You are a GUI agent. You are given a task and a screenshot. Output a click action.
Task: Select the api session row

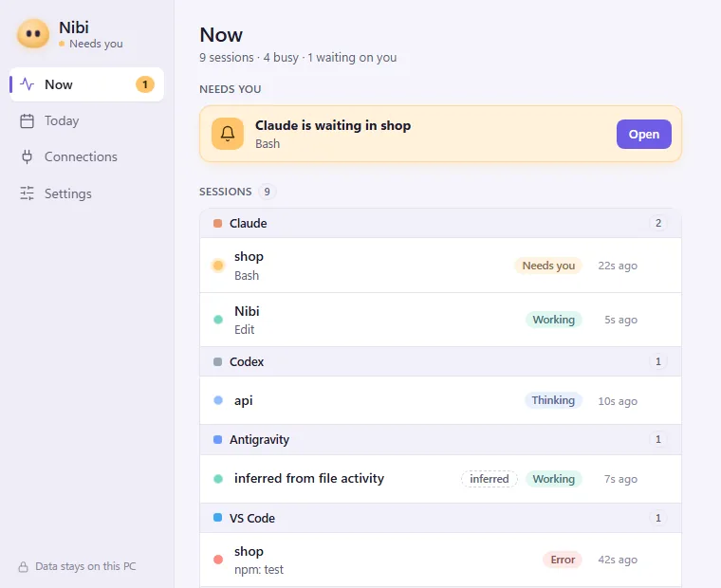(440, 400)
